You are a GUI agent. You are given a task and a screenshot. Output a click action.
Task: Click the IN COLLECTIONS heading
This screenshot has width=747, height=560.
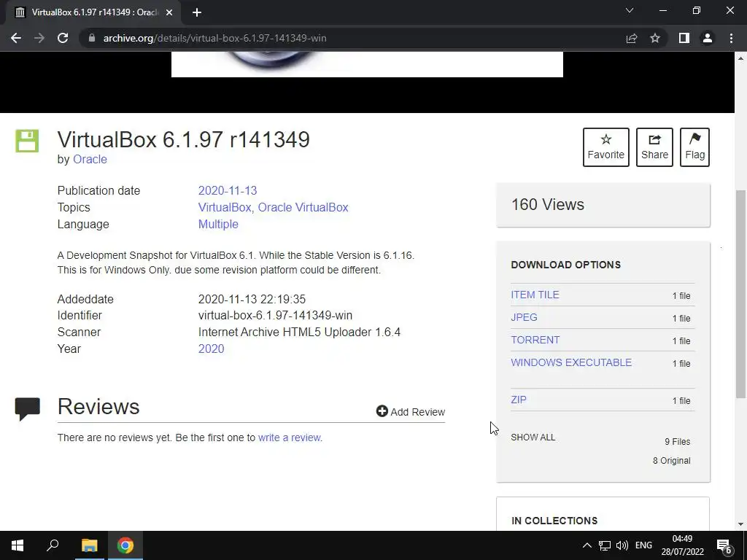click(554, 521)
